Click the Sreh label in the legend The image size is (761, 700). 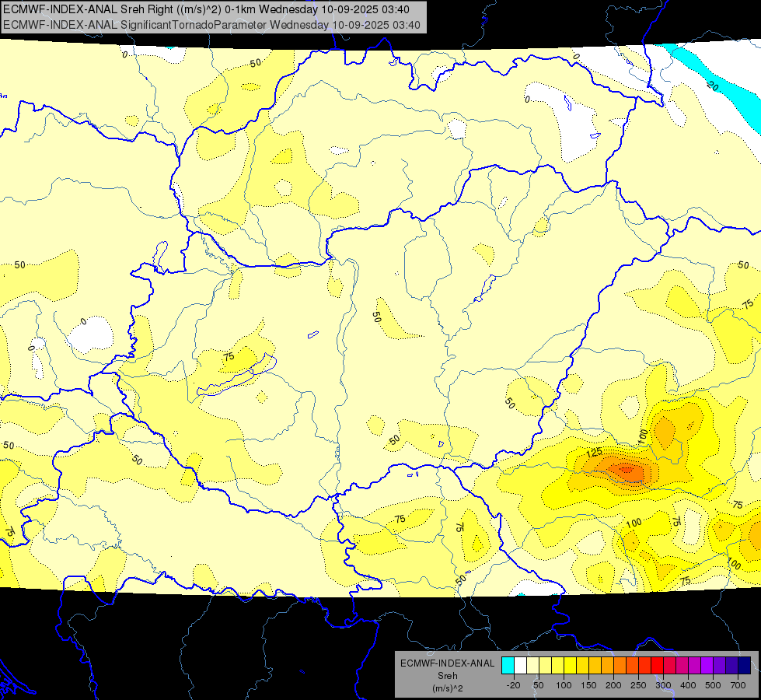pyautogui.click(x=448, y=676)
